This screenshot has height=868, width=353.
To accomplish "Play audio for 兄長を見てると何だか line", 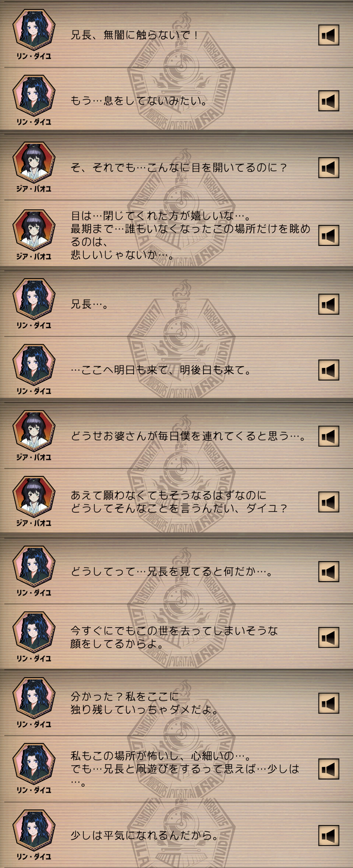I will 328,571.
